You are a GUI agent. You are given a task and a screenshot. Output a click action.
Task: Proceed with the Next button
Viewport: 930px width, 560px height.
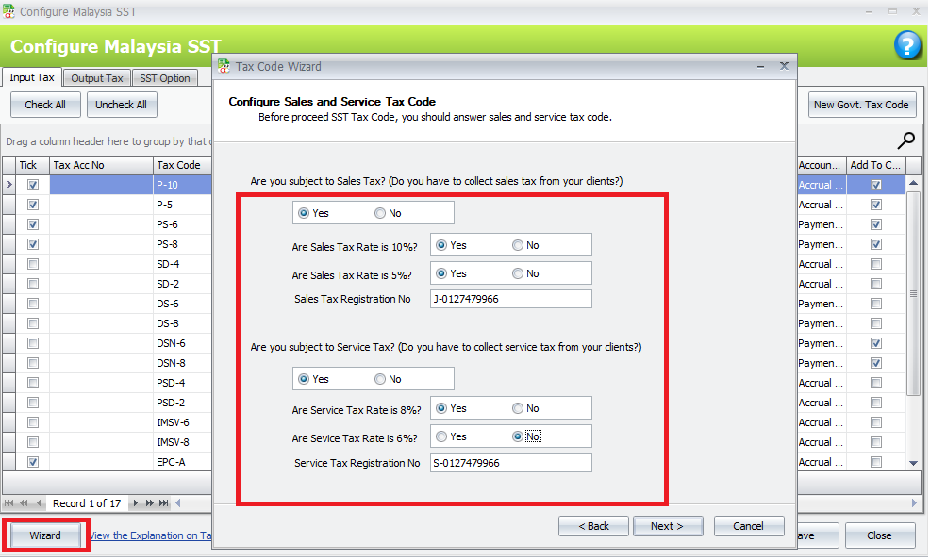(668, 526)
